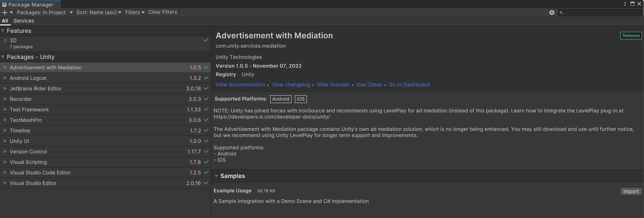Image resolution: width=644 pixels, height=218 pixels.
Task: Open the package manager settings gear
Action: 552,13
